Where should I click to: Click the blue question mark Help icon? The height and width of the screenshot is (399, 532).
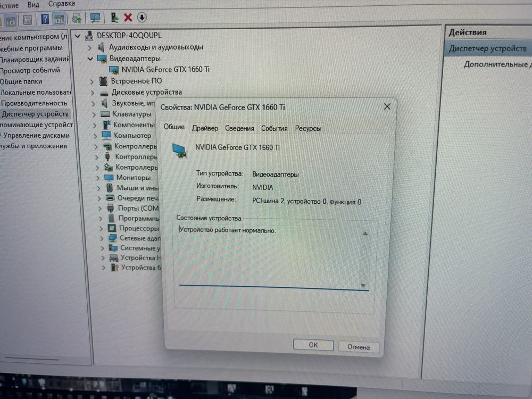click(x=45, y=19)
